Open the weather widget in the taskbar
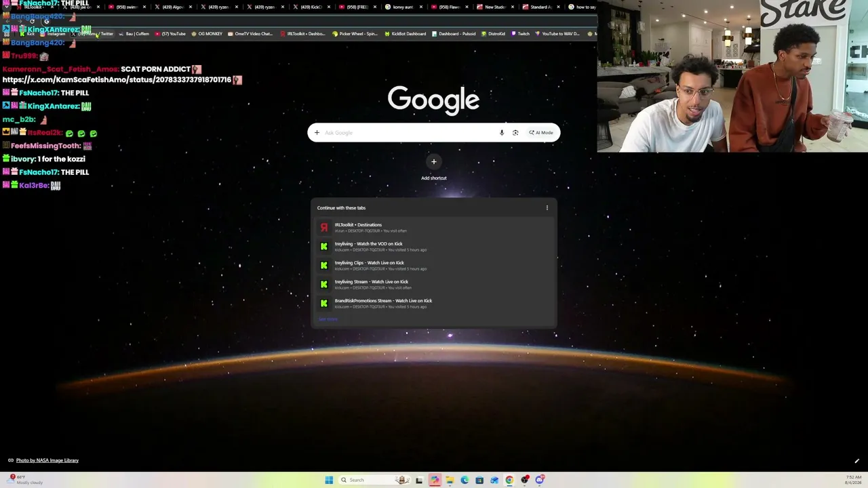The height and width of the screenshot is (488, 868). click(26, 480)
